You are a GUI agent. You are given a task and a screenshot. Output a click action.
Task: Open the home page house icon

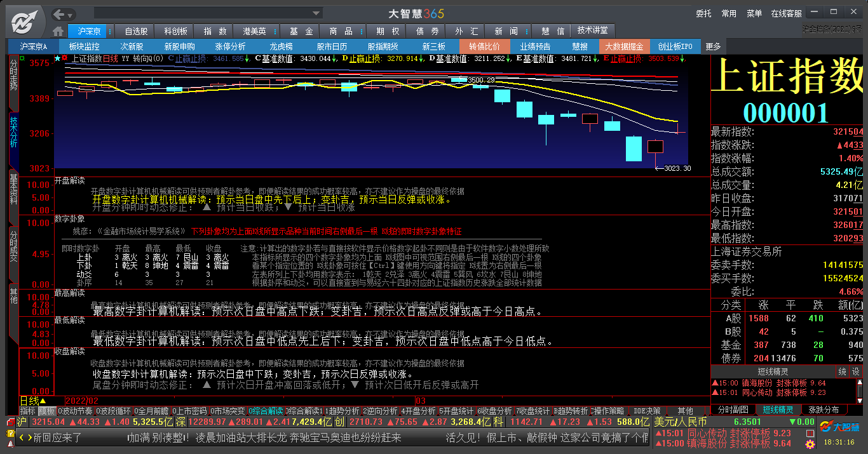58,31
